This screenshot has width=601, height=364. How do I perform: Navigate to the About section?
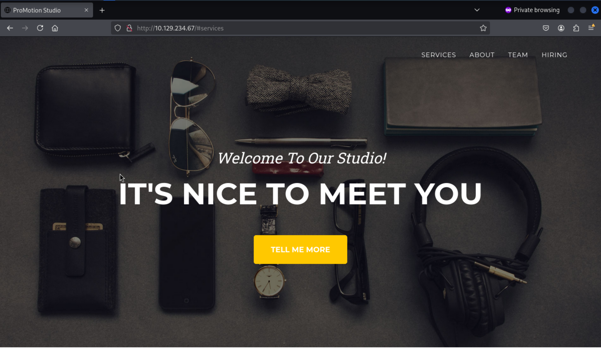(482, 55)
